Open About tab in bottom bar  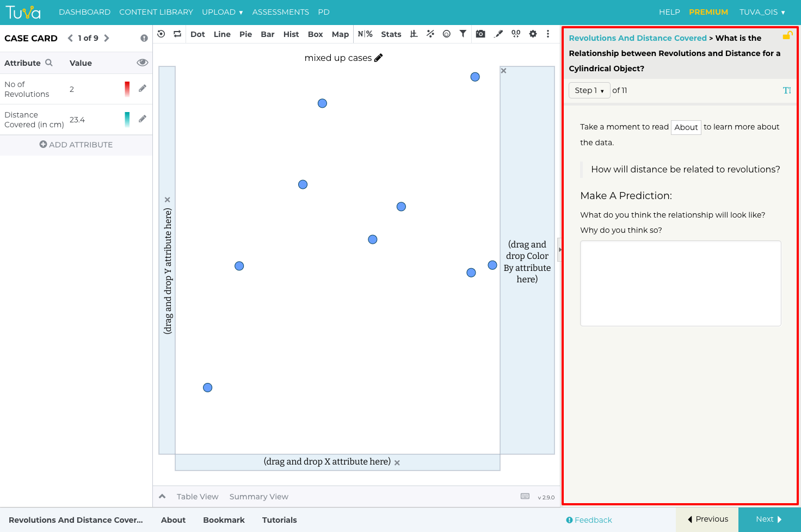tap(173, 520)
